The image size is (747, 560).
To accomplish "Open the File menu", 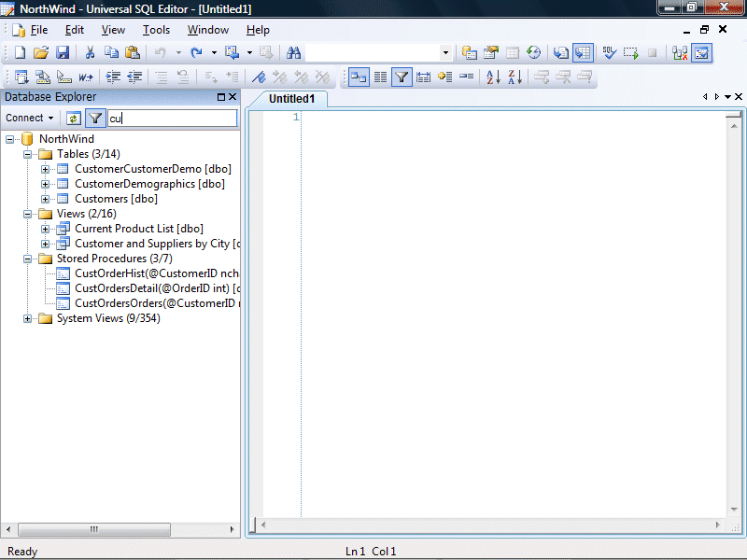I will click(39, 30).
